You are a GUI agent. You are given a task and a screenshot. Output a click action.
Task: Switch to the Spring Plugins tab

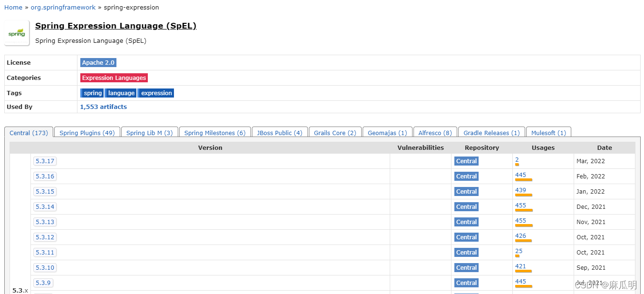(87, 133)
